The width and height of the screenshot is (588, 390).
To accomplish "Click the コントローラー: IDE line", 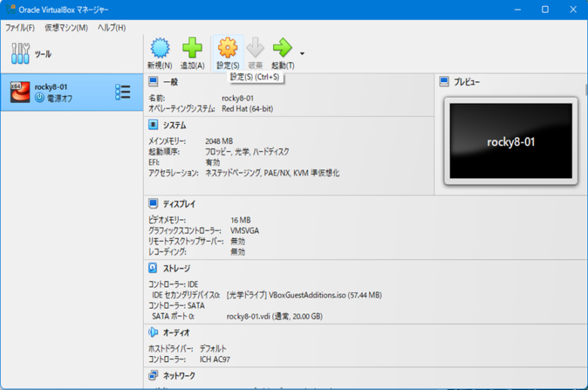I will (173, 285).
